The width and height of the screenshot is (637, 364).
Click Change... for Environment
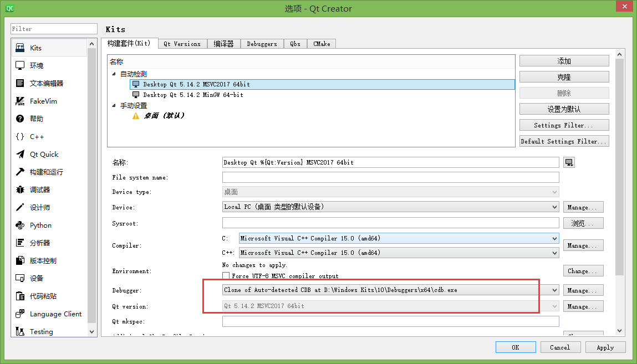pyautogui.click(x=583, y=271)
